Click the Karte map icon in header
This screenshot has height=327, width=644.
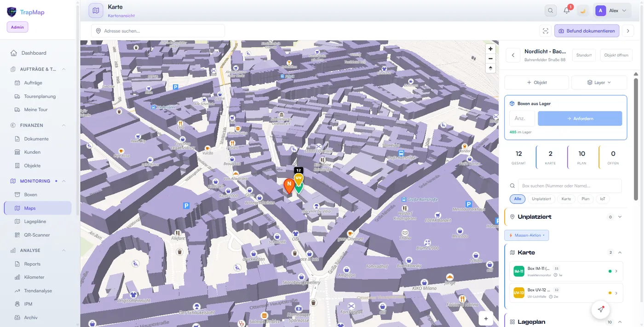[x=96, y=11]
